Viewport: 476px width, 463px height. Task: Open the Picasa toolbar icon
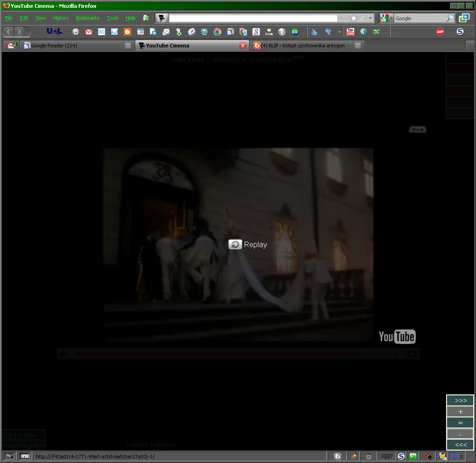(218, 32)
